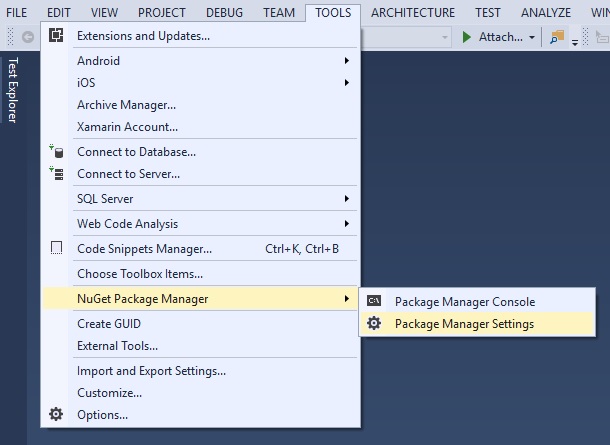The height and width of the screenshot is (445, 610).
Task: Click the Connect to Database icon
Action: pyautogui.click(x=57, y=152)
